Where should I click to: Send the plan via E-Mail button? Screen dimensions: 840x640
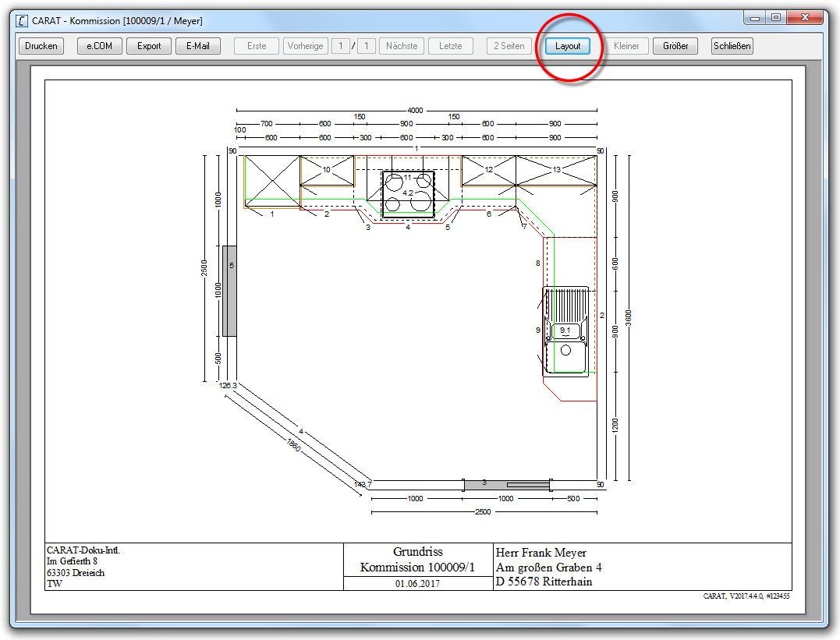coord(198,46)
